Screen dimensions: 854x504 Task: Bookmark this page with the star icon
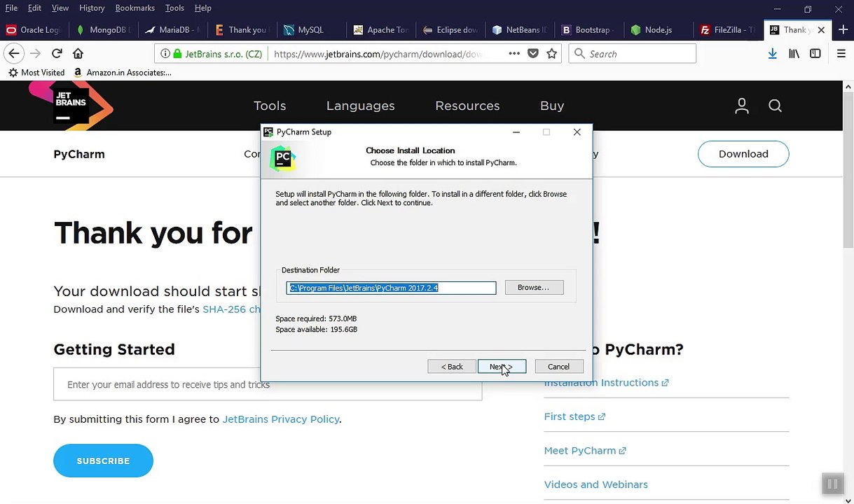point(552,54)
